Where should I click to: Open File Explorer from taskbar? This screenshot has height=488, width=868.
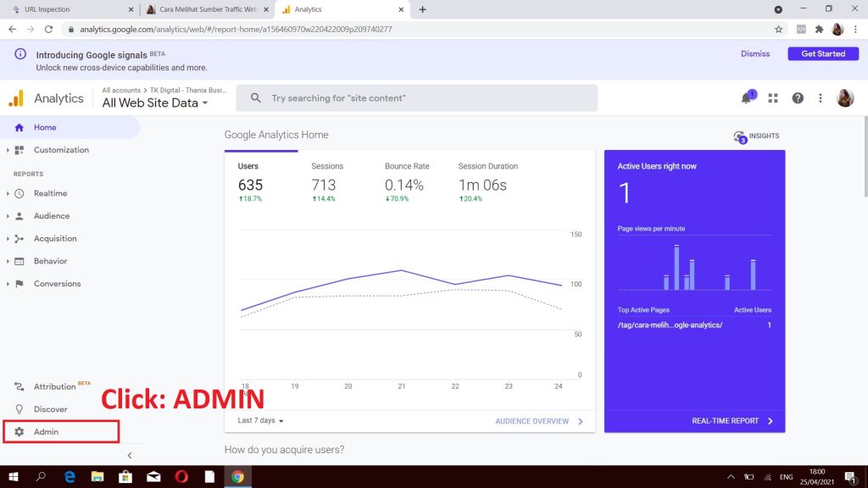tap(97, 477)
